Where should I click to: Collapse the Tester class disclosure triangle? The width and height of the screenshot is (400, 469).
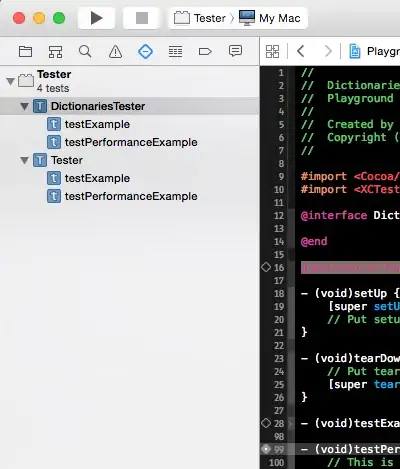coord(24,160)
